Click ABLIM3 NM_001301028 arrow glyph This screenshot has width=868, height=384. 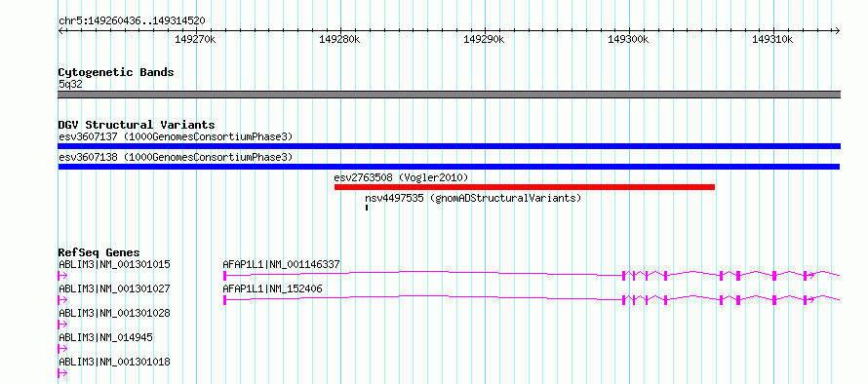point(62,325)
